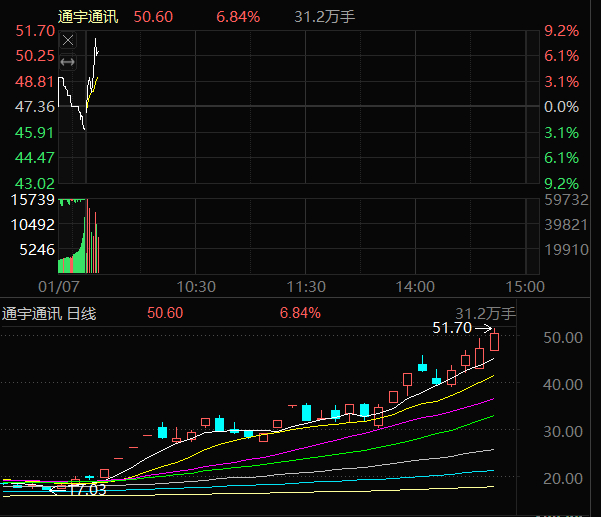Click the 44.47 green price axis label
This screenshot has height=517, width=601.
[x=35, y=158]
